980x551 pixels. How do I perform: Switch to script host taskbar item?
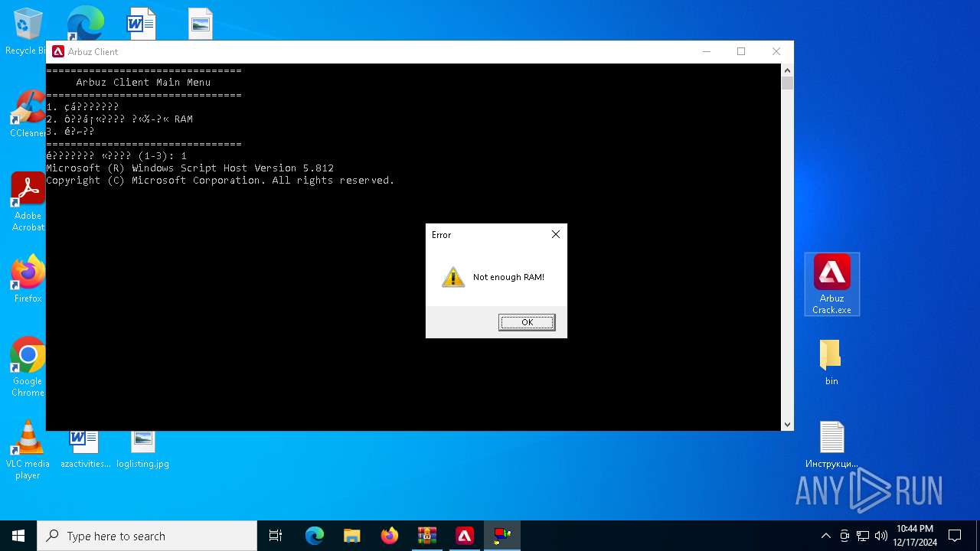tap(502, 536)
